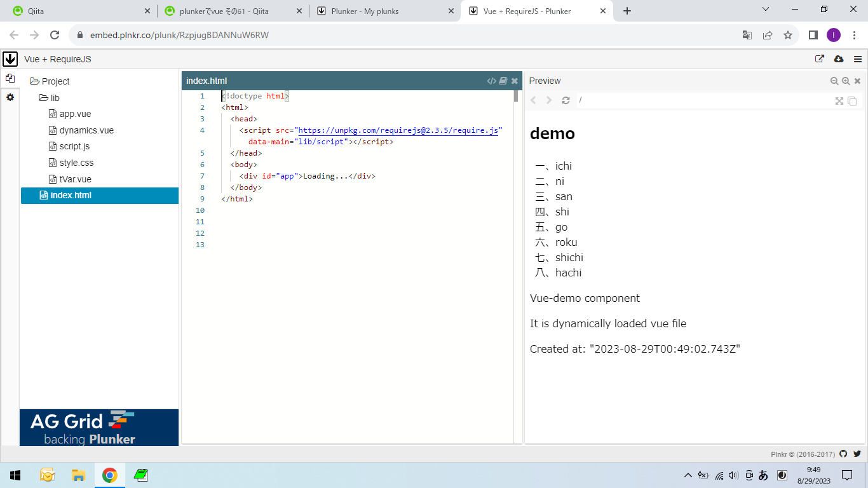Viewport: 868px width, 488px height.
Task: Click browser back button
Action: tap(14, 35)
